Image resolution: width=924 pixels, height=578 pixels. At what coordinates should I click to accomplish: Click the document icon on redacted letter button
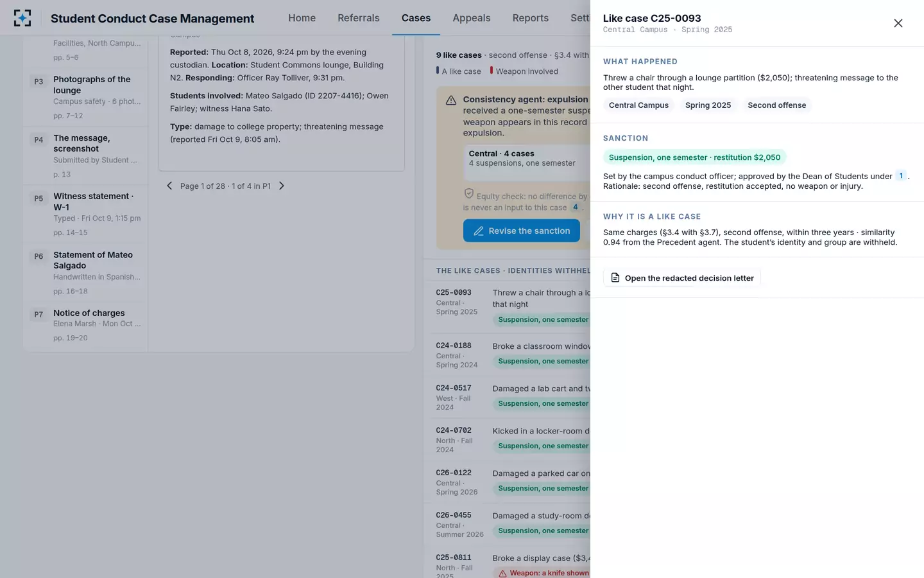[615, 277]
